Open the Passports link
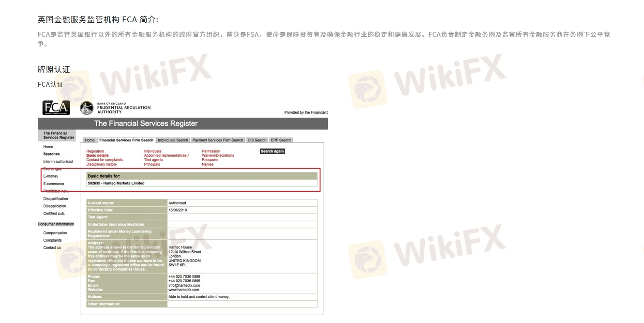644x323 pixels. tap(210, 160)
